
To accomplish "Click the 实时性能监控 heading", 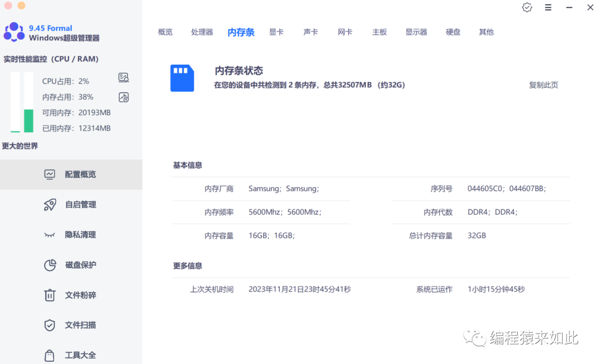I will [51, 59].
